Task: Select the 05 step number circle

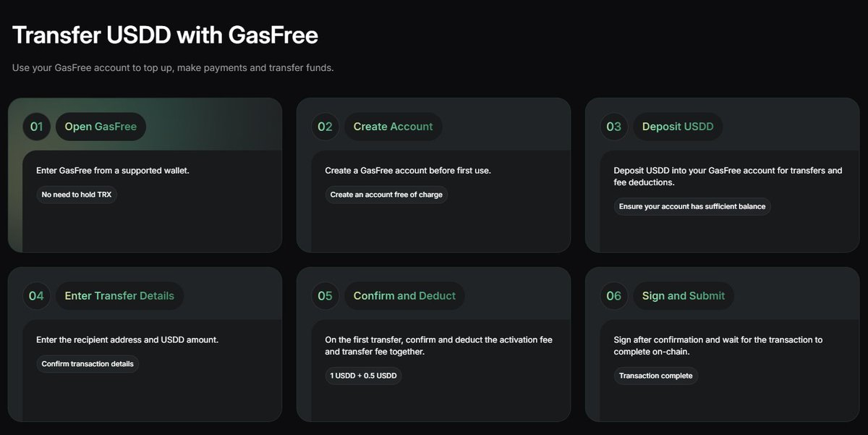Action: pos(325,296)
